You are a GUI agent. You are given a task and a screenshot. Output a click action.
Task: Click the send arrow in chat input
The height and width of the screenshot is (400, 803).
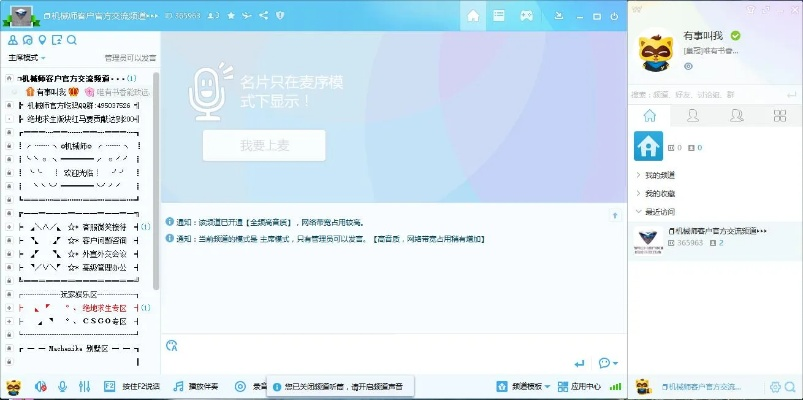(x=579, y=364)
